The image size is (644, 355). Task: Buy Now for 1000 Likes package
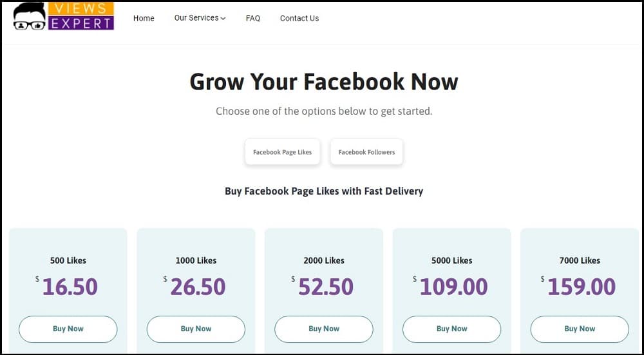click(x=196, y=329)
